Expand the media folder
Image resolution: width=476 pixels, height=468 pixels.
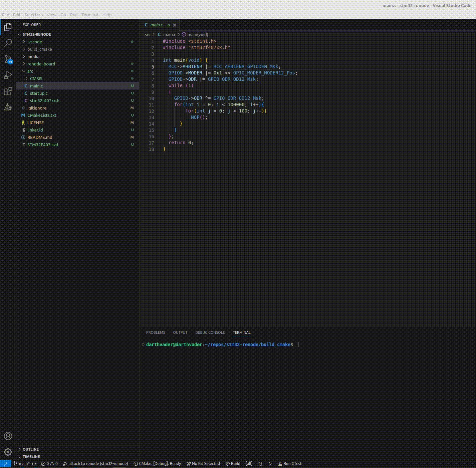coord(77,56)
